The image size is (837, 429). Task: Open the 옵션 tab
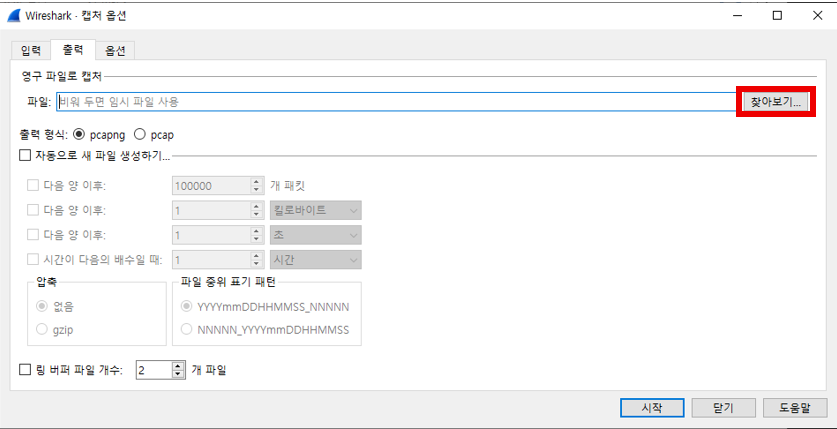point(115,51)
